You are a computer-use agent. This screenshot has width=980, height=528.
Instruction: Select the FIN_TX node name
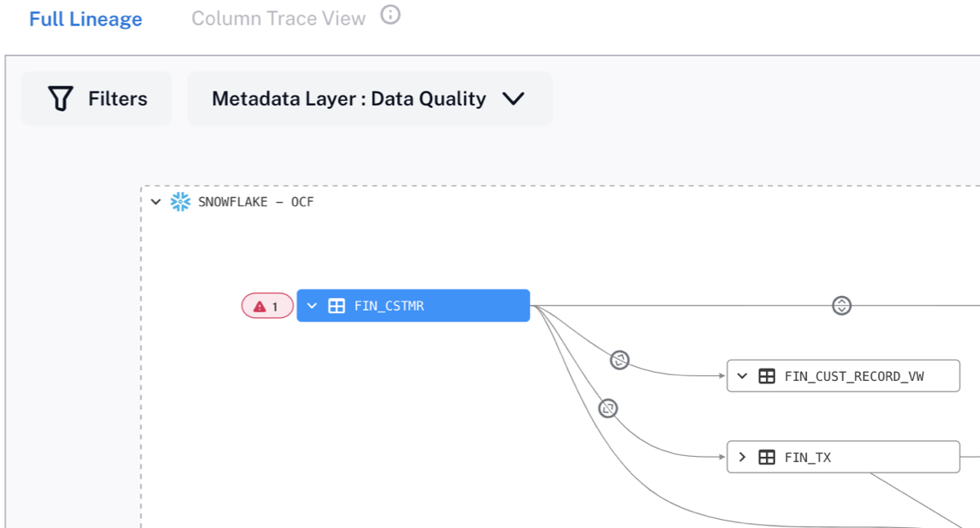(808, 458)
